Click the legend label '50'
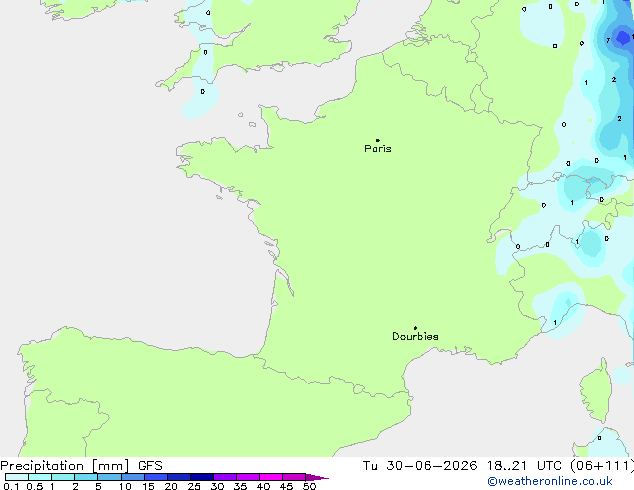The height and width of the screenshot is (490, 634). click(309, 486)
